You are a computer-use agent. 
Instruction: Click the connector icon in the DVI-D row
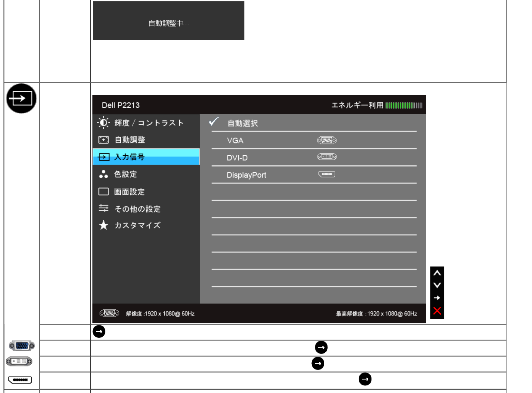327,157
